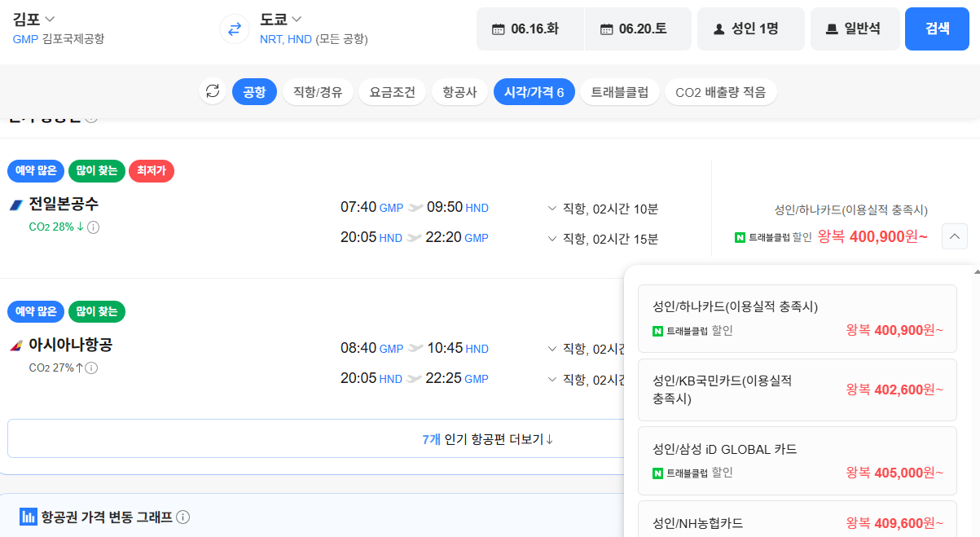Collapse the 전일본공수 fare options panel

[954, 236]
